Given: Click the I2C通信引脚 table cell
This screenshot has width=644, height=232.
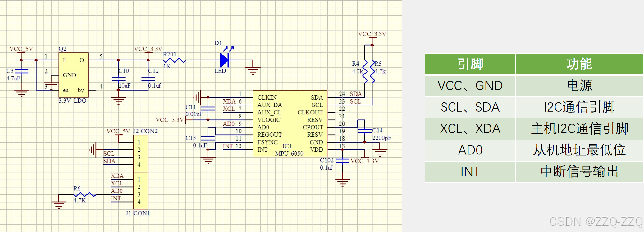Looking at the screenshot, I should click(579, 107).
